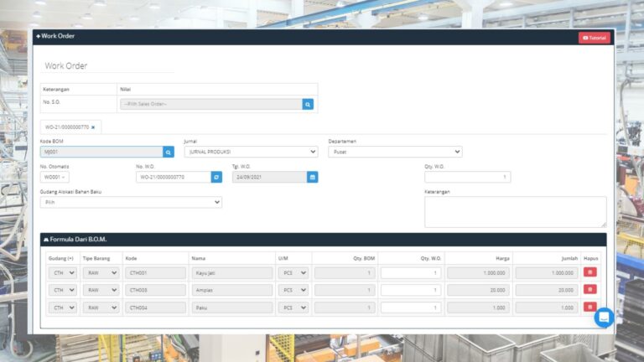Open U/M dropdown in Amplas row
The height and width of the screenshot is (362, 644).
click(293, 290)
